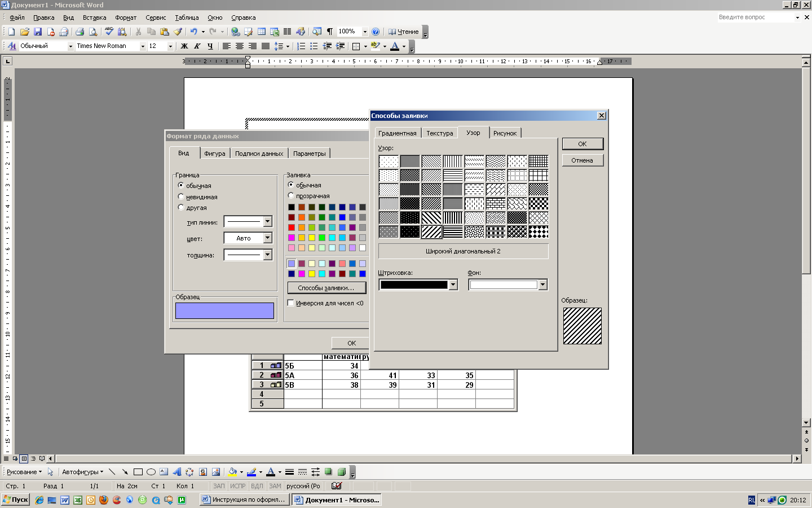812x508 pixels.
Task: Open the Таблица menu
Action: click(187, 17)
